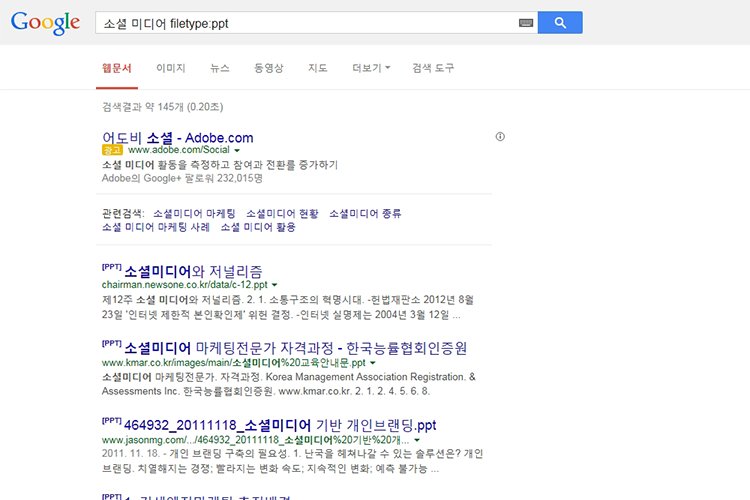Click the Google logo

45,22
